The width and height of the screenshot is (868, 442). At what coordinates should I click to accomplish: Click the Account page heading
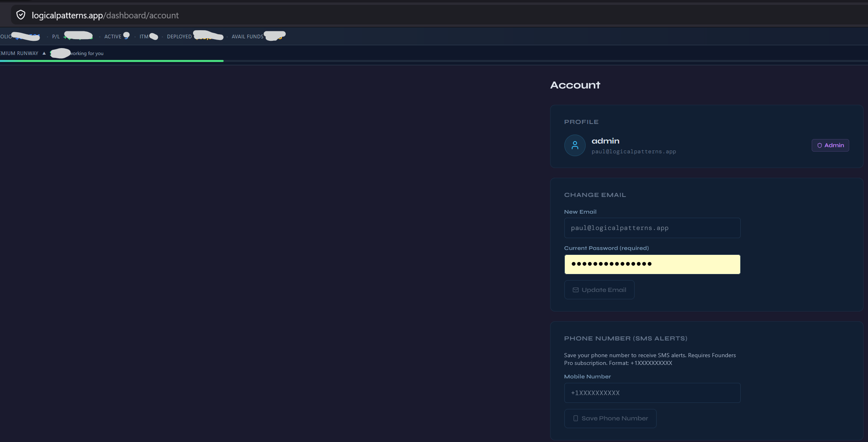click(575, 85)
